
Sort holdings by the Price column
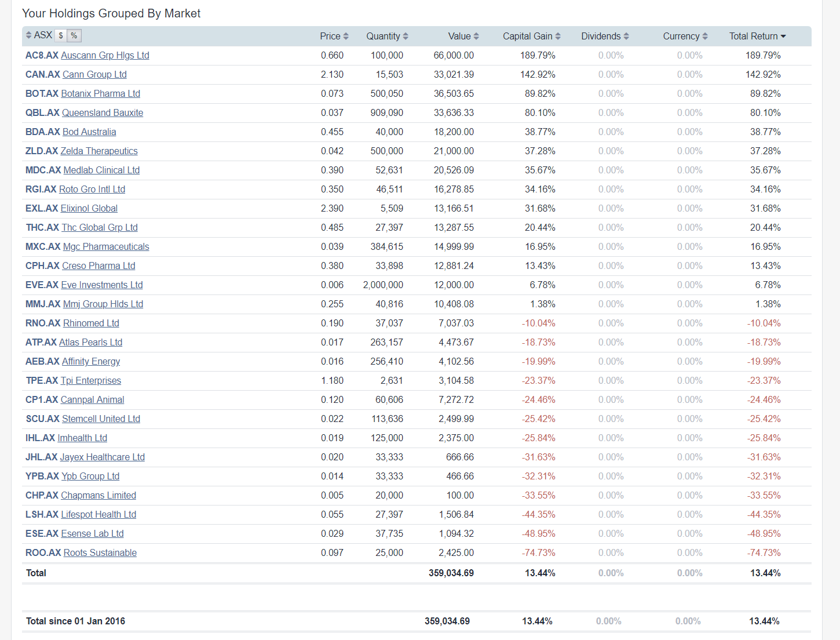click(334, 36)
